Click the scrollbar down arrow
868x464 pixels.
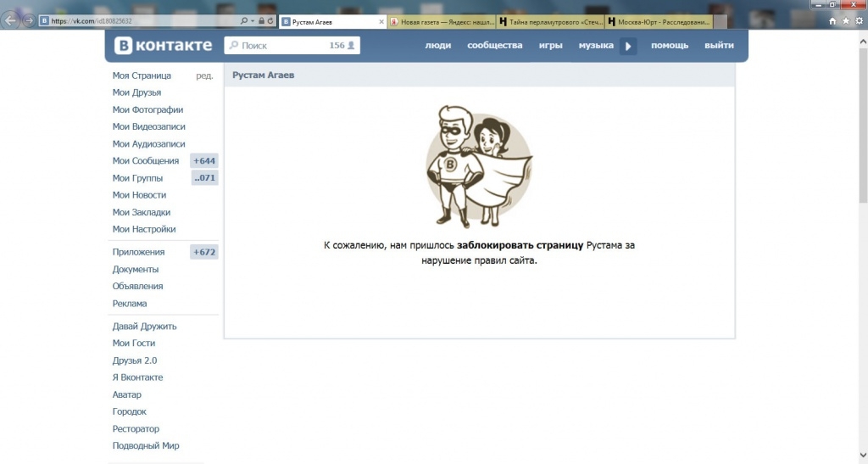coord(863,454)
